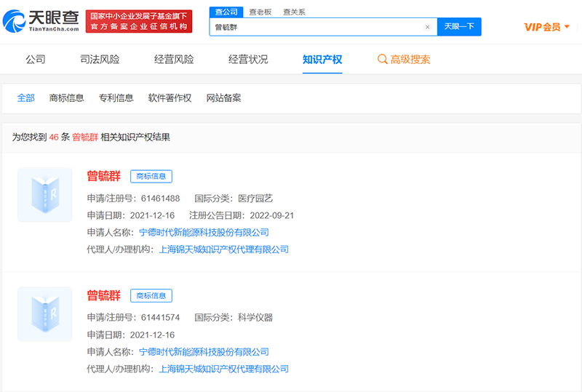Click trademark book thumbnail for 61441574
The image size is (582, 392).
(x=45, y=314)
